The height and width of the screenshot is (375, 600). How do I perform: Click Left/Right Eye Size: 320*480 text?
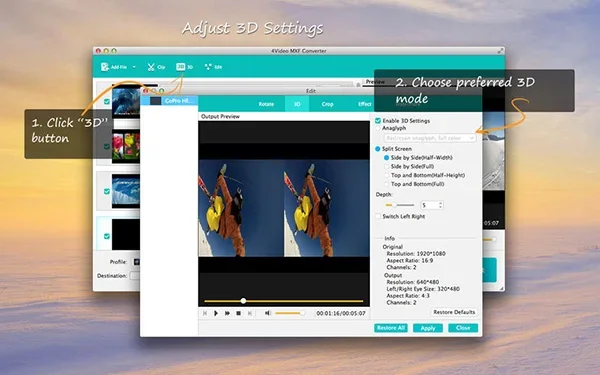(423, 289)
